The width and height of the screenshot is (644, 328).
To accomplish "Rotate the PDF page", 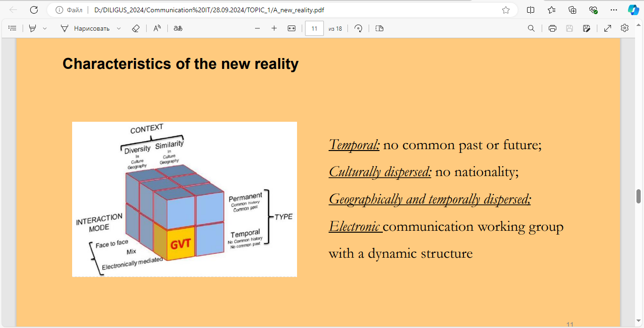I will pos(358,28).
